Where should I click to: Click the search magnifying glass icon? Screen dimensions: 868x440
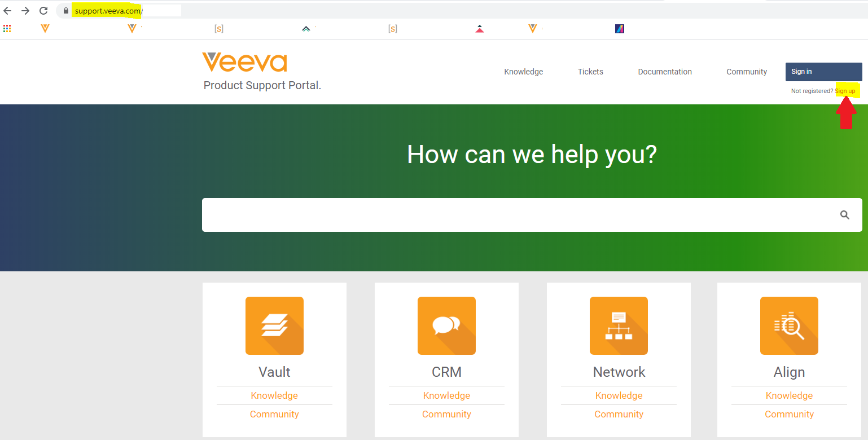click(844, 215)
